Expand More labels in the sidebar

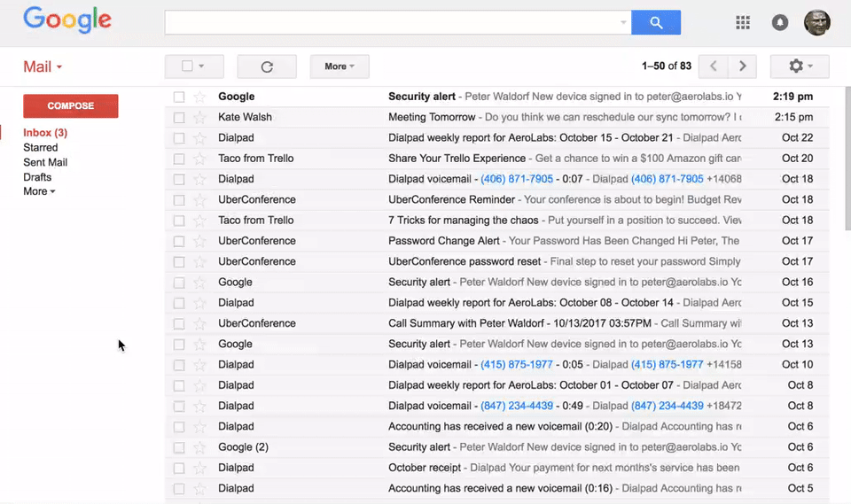point(39,191)
